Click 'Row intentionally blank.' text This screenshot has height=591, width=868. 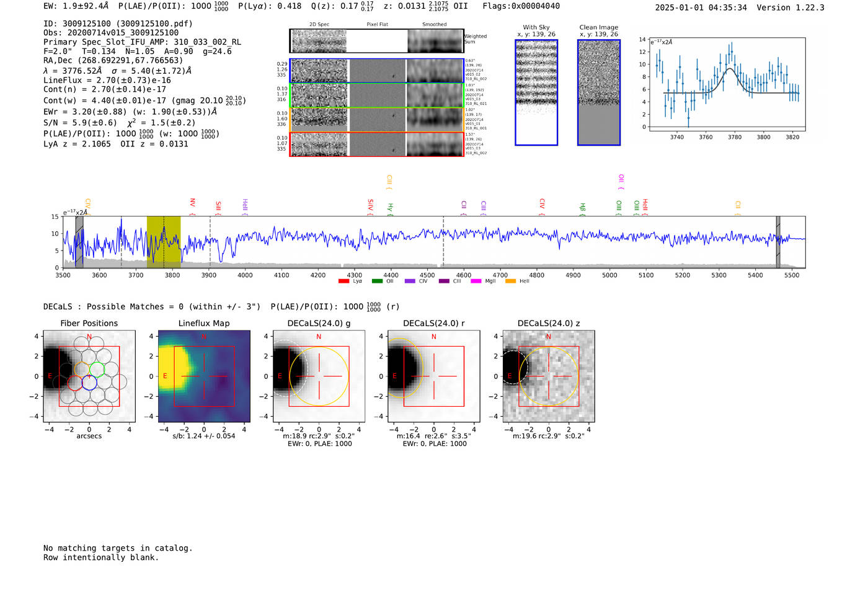[x=101, y=558]
